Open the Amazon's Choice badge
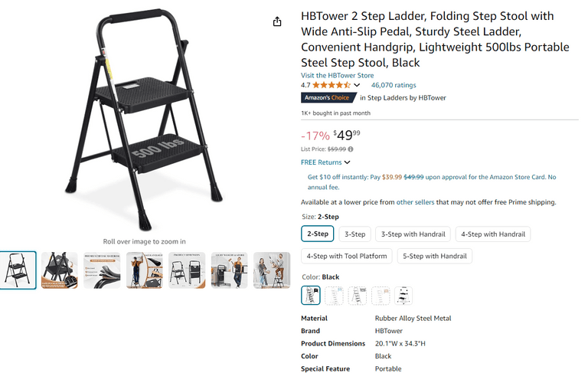The height and width of the screenshot is (373, 588). click(x=327, y=98)
